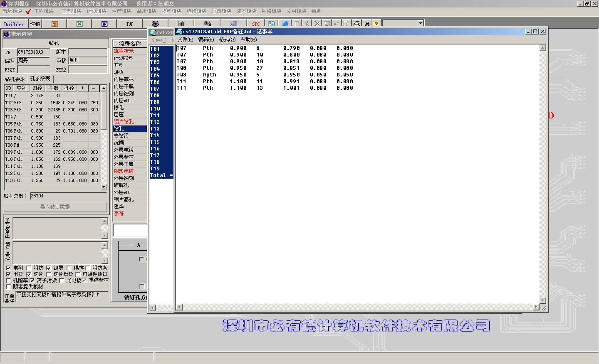599x364 pixels.
Task: Click the scissors cut toolbar icon
Action: (x=307, y=24)
